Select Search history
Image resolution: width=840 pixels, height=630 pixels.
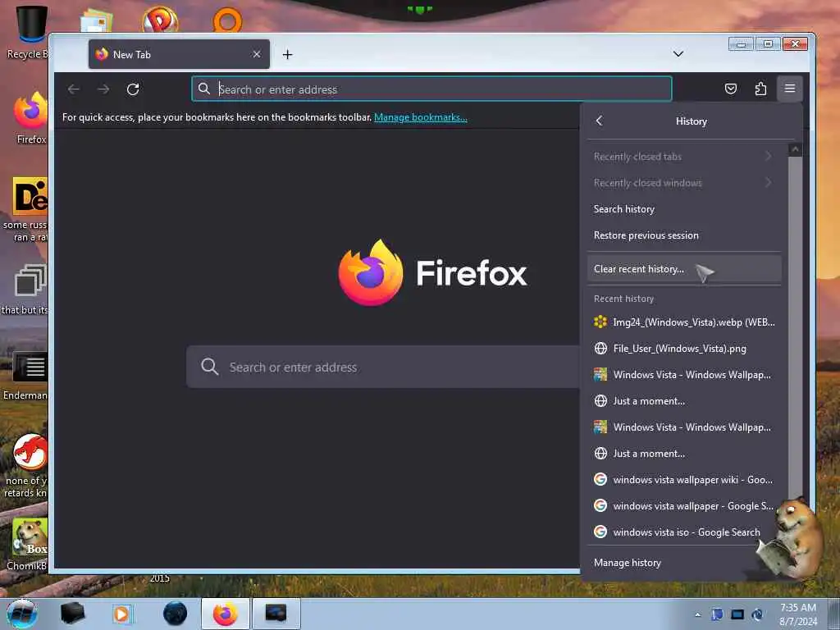pyautogui.click(x=683, y=209)
